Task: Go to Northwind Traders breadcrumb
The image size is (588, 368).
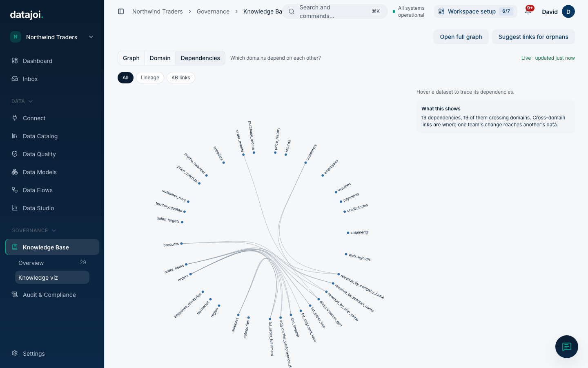Action: [x=158, y=11]
